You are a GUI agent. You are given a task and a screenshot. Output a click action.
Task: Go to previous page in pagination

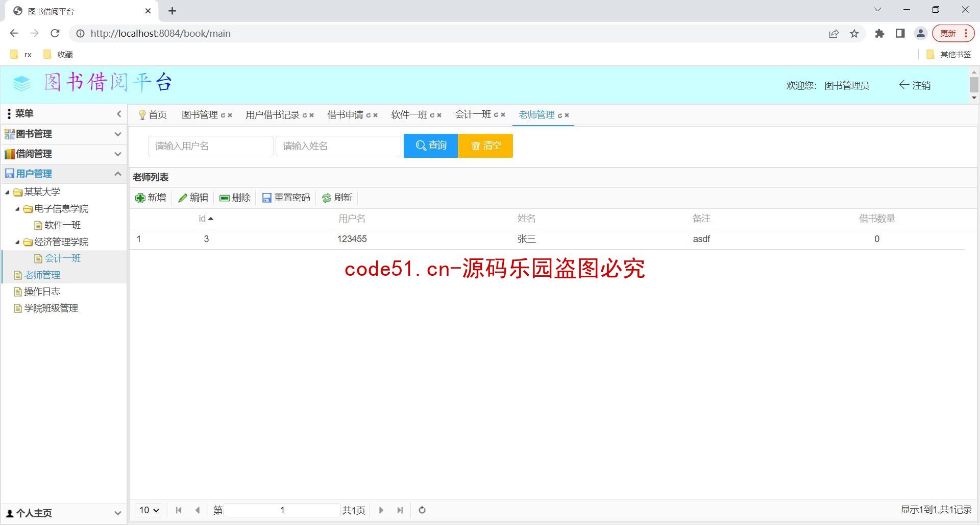coord(198,511)
